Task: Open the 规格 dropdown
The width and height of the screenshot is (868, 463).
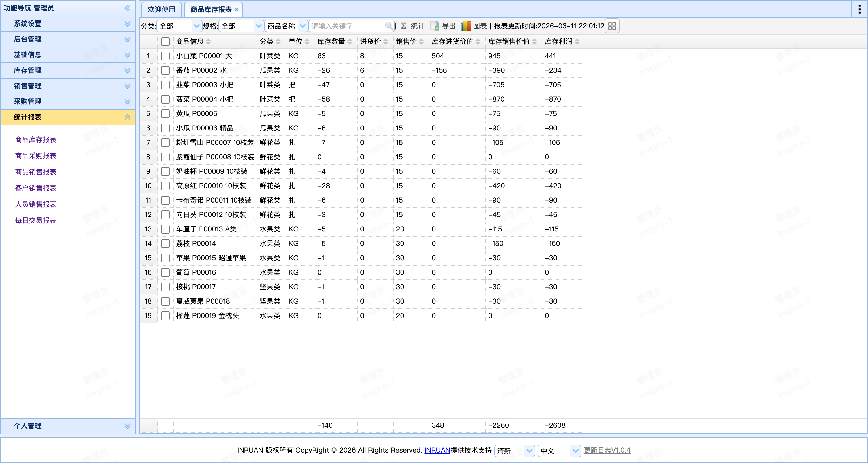Action: tap(259, 26)
